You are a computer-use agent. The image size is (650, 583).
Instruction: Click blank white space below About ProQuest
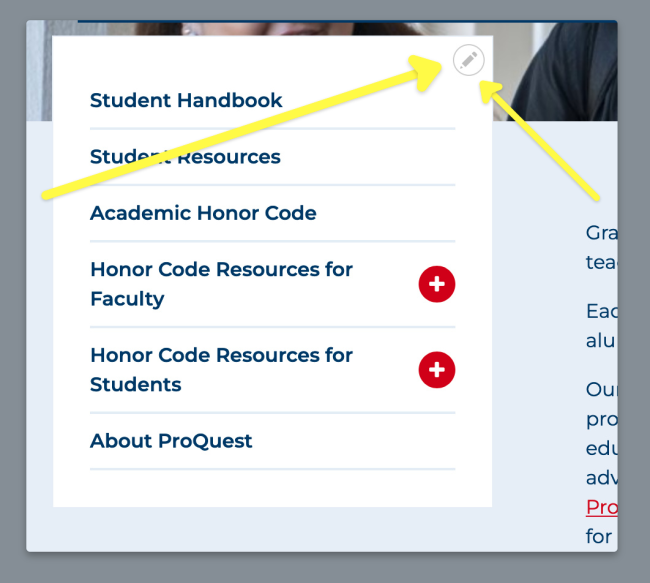click(270, 488)
